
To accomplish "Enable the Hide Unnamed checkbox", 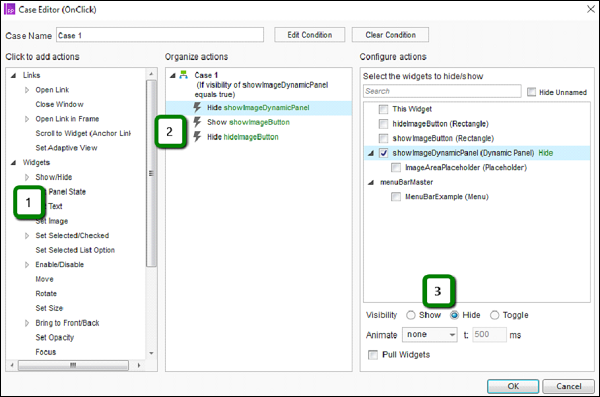I will click(531, 92).
